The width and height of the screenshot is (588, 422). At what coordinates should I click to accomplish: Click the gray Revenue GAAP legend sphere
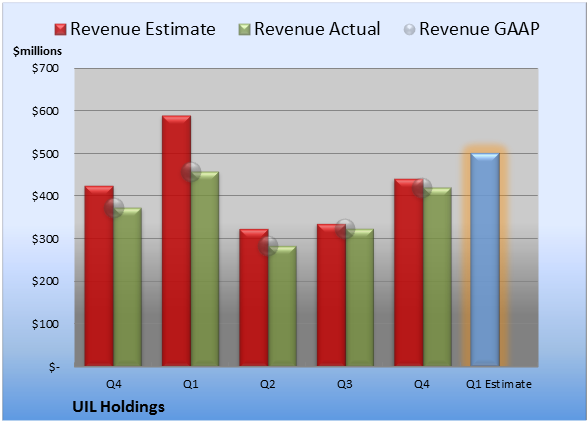click(x=410, y=29)
